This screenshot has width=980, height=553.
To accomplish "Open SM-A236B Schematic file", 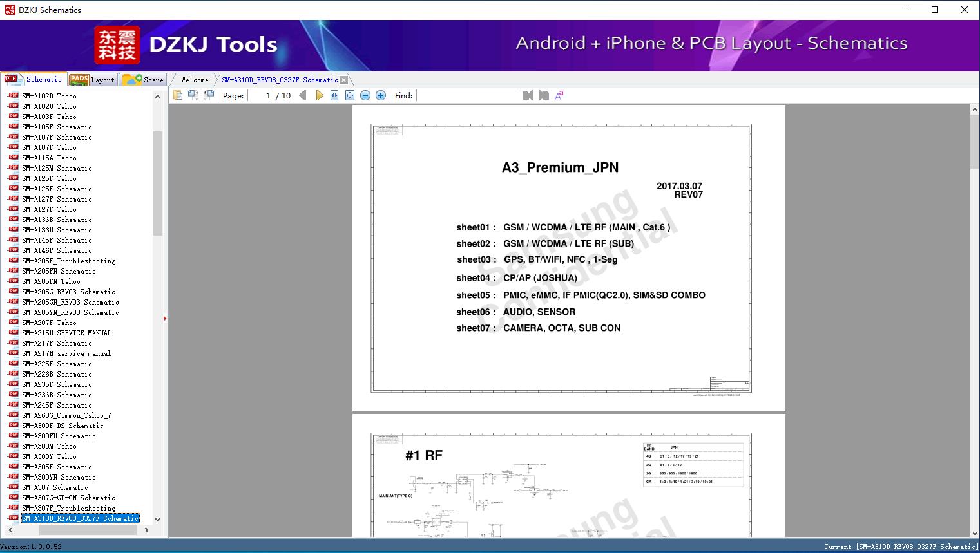I will [57, 395].
